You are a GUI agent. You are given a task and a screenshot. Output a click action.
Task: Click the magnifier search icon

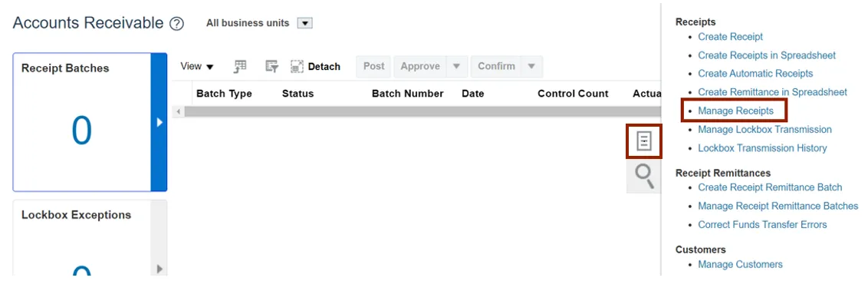644,177
